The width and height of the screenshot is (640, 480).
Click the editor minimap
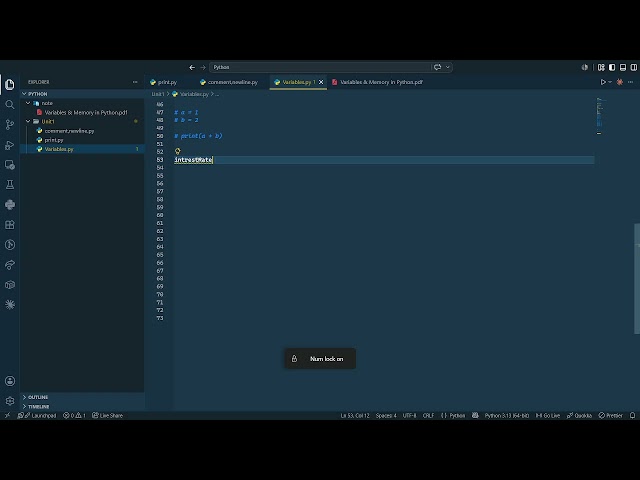(x=599, y=116)
